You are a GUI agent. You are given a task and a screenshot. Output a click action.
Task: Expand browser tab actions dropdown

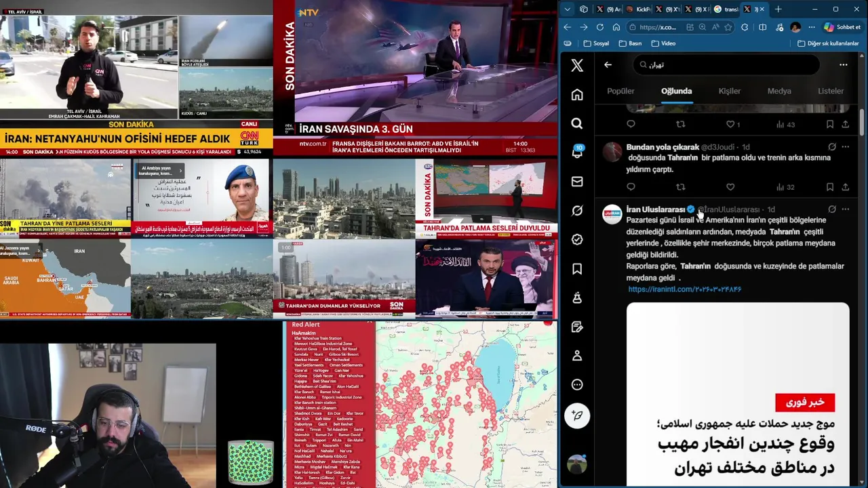[568, 9]
